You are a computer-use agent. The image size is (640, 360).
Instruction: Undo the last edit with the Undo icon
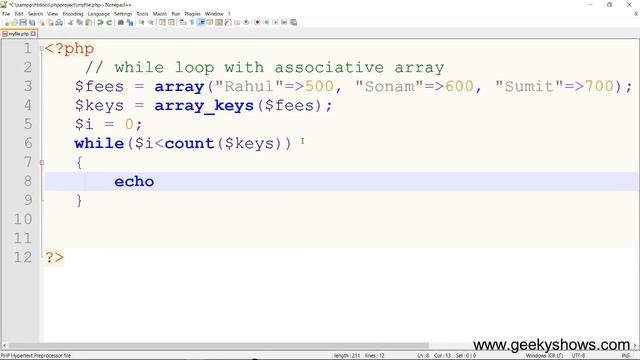pyautogui.click(x=100, y=22)
